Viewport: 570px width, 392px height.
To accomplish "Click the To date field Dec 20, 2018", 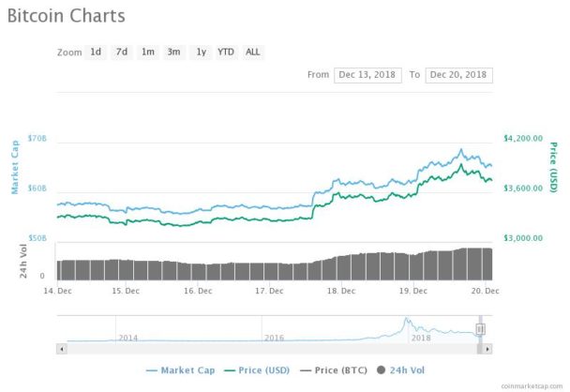I will pyautogui.click(x=458, y=75).
